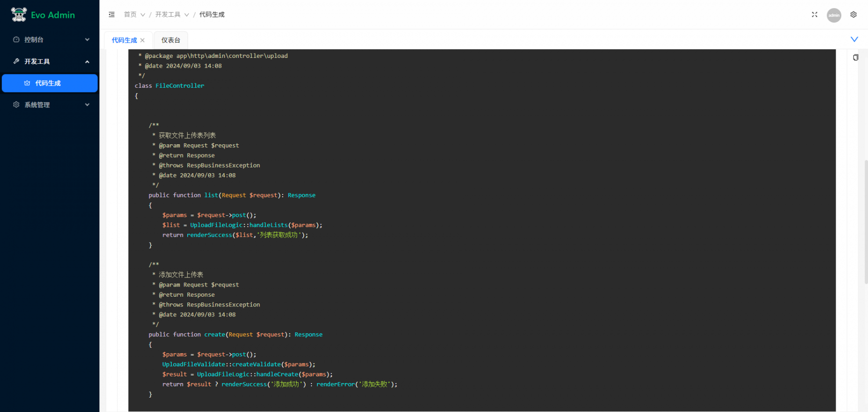Viewport: 868px width, 412px height.
Task: Copy code using the clipboard icon
Action: pyautogui.click(x=855, y=57)
